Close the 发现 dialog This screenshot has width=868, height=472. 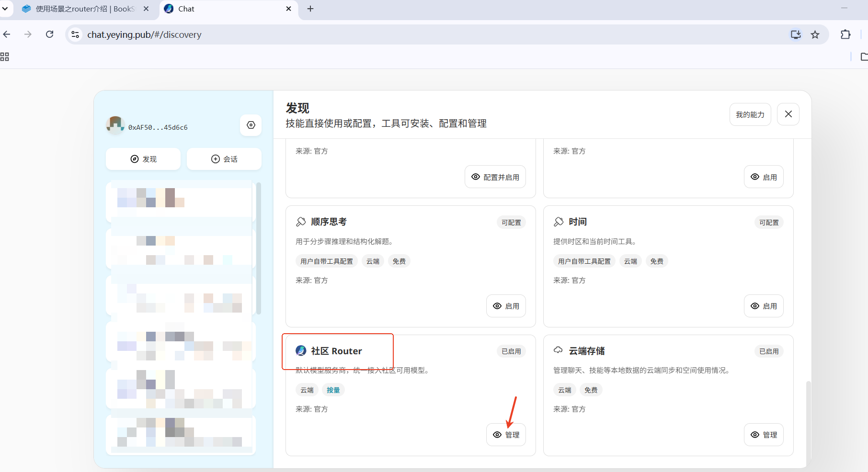(788, 114)
